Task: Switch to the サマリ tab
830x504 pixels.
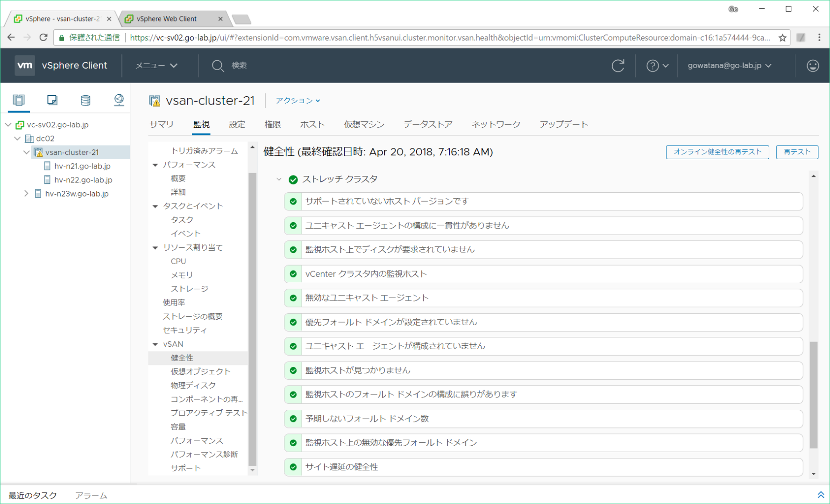Action: pyautogui.click(x=162, y=124)
